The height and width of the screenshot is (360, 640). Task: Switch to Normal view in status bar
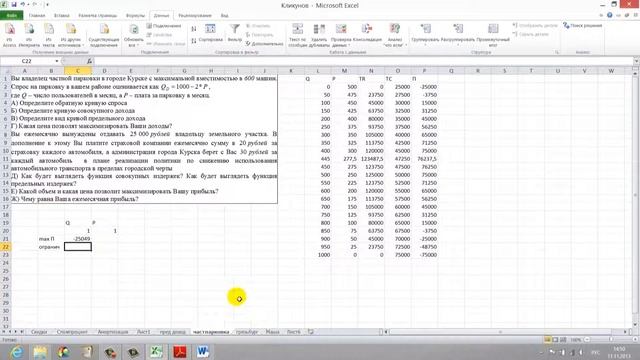pyautogui.click(x=547, y=340)
